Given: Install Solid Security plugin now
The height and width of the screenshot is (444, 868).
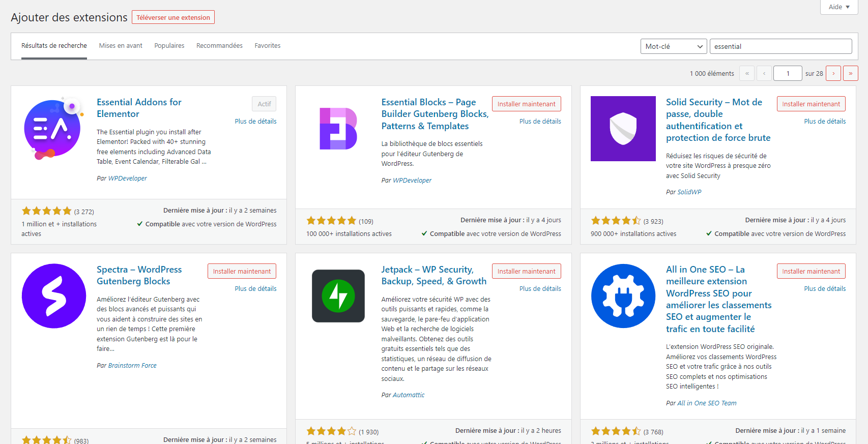Looking at the screenshot, I should (x=811, y=104).
